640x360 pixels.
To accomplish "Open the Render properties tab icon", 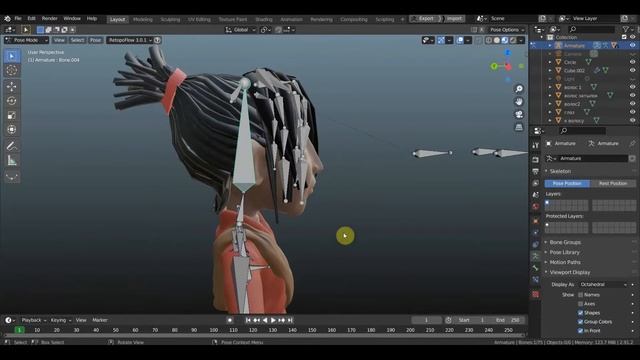I will [536, 160].
